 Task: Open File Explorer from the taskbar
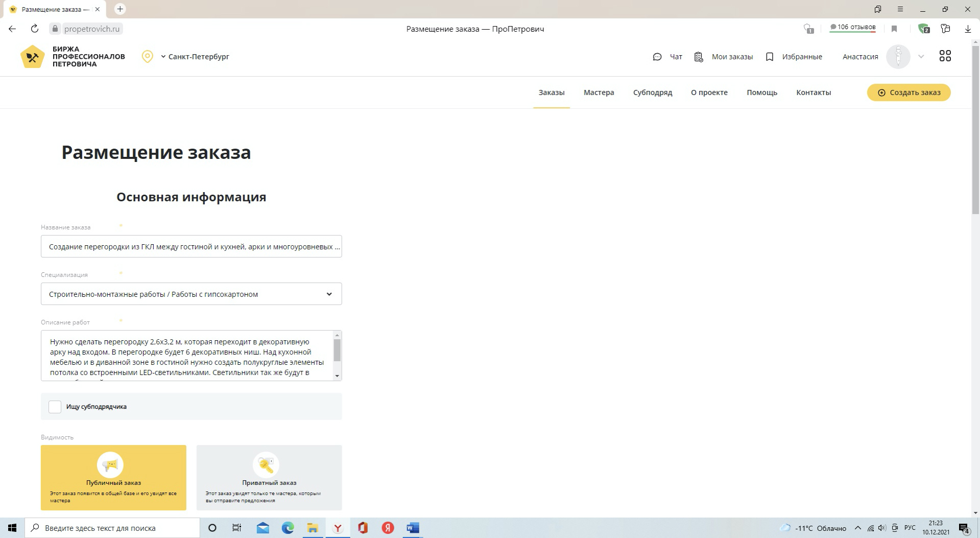(313, 528)
